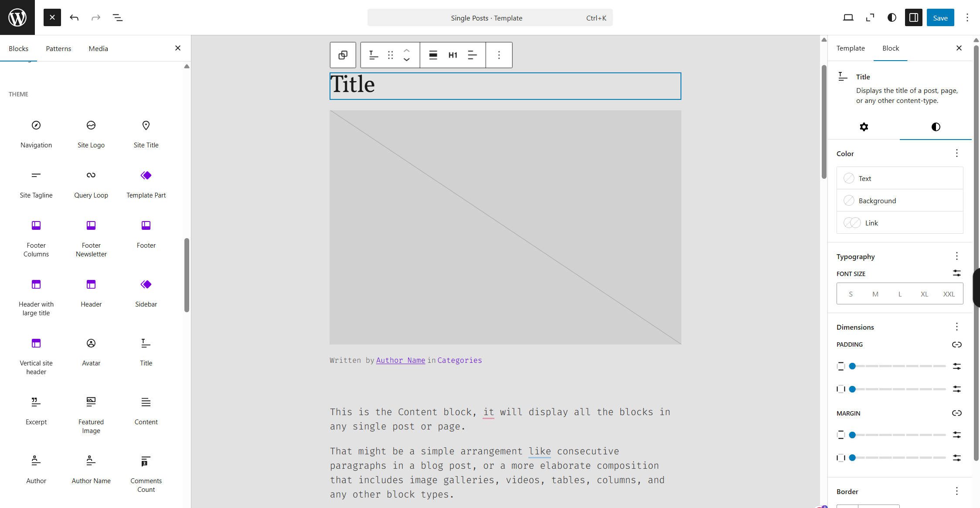Move the Title block down

click(407, 60)
